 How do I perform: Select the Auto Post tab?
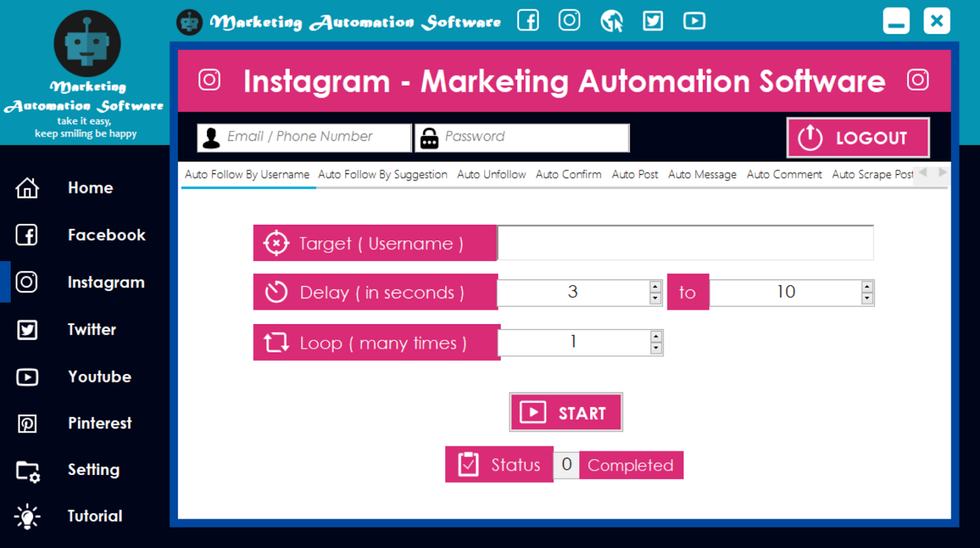click(x=635, y=175)
